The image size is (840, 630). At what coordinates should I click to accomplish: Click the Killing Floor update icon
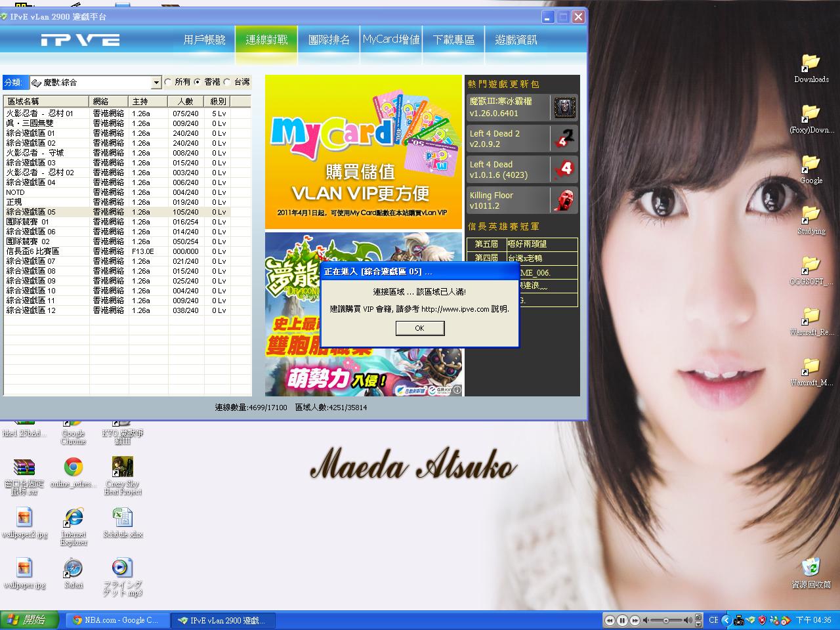pyautogui.click(x=564, y=200)
